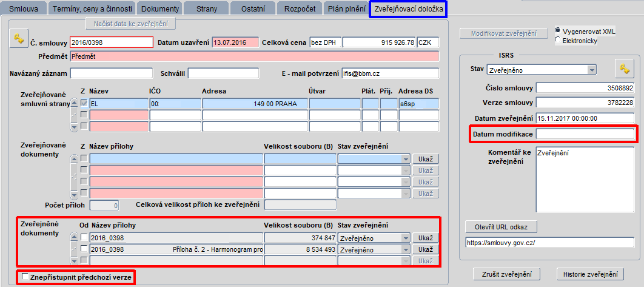Open the Dokumenty tab
The image size is (644, 287).
pos(159,8)
